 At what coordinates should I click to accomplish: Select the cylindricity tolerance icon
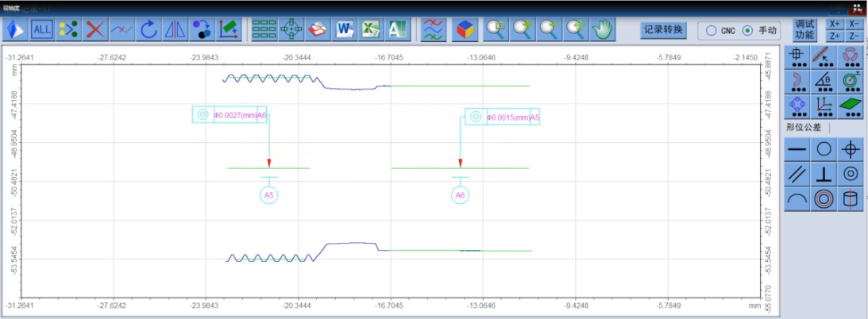[x=851, y=199]
